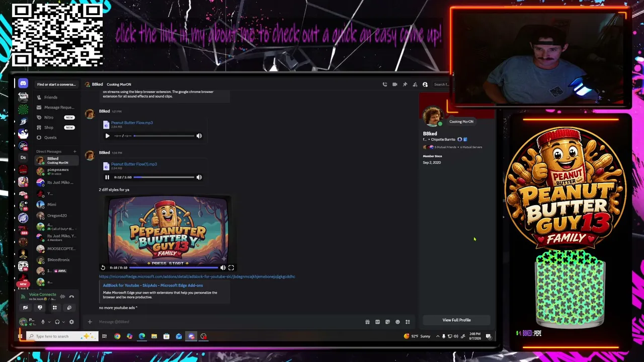Add friends to this DM

click(x=415, y=84)
